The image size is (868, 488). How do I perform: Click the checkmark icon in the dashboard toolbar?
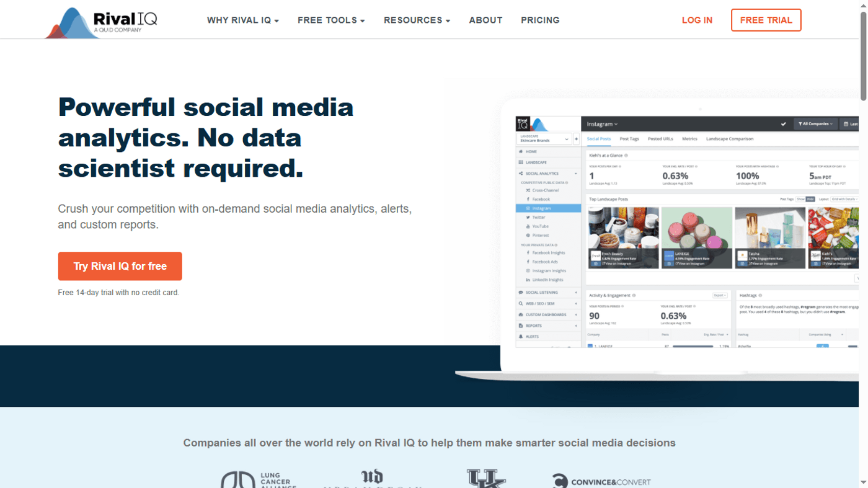[784, 123]
